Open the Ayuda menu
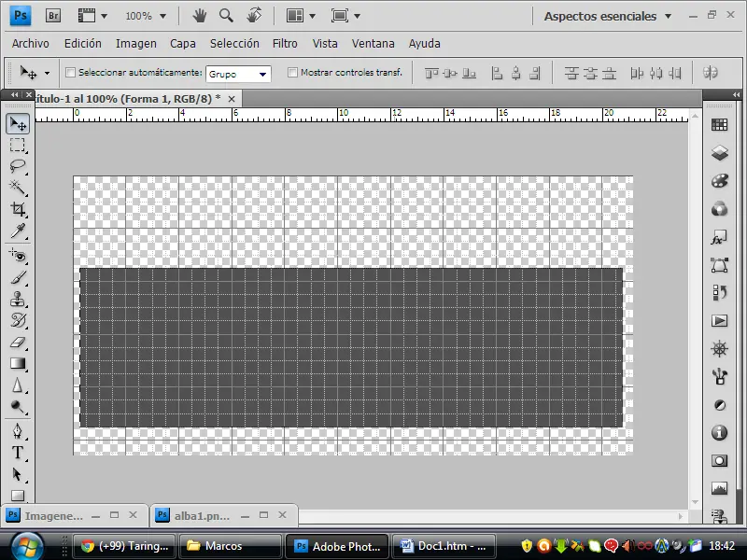Screen dimensions: 747x560 pyautogui.click(x=425, y=43)
